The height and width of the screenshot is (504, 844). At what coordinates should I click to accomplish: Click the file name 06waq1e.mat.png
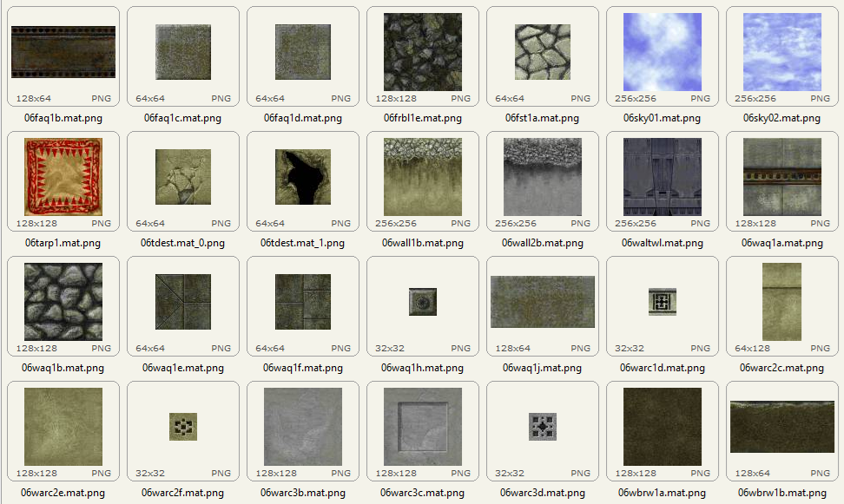pos(183,368)
